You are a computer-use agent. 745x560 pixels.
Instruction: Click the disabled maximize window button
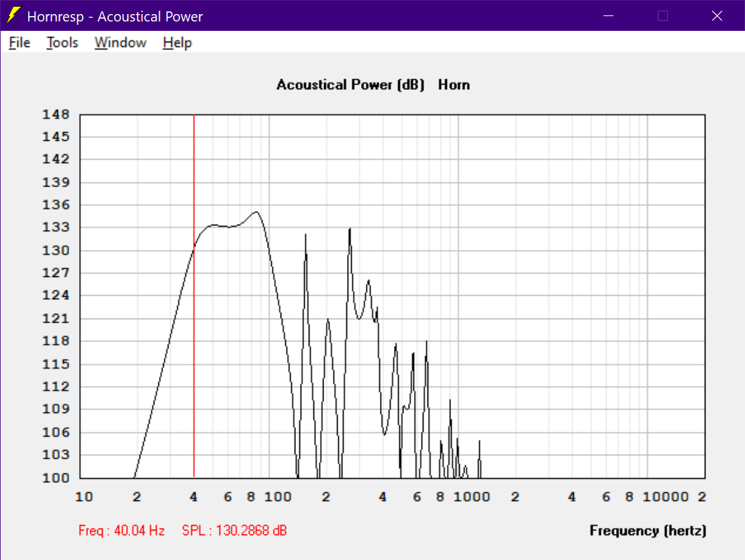pyautogui.click(x=663, y=15)
